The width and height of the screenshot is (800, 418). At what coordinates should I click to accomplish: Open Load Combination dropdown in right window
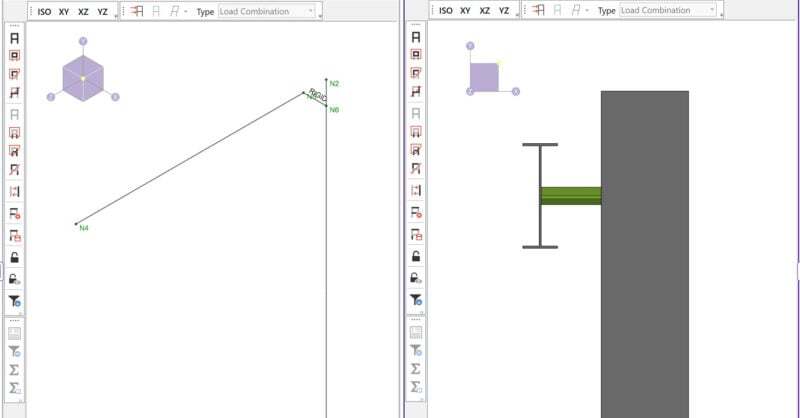[x=668, y=11]
